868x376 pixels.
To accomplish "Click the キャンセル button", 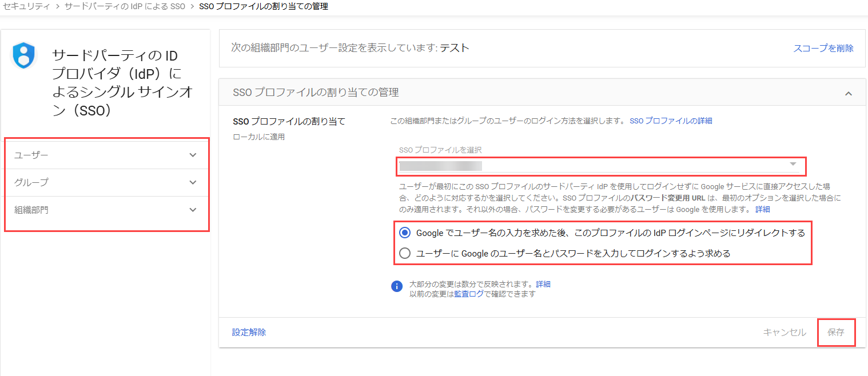I will coord(785,332).
